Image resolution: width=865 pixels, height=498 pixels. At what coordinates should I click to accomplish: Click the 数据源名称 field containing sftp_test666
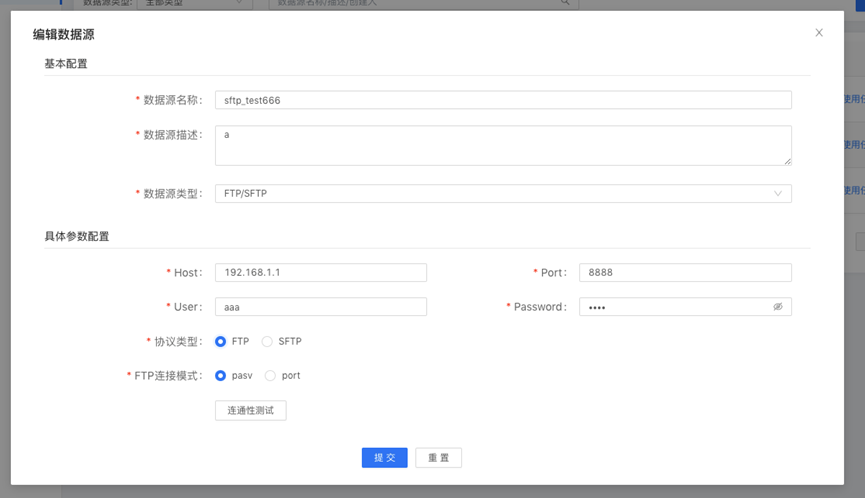(503, 100)
